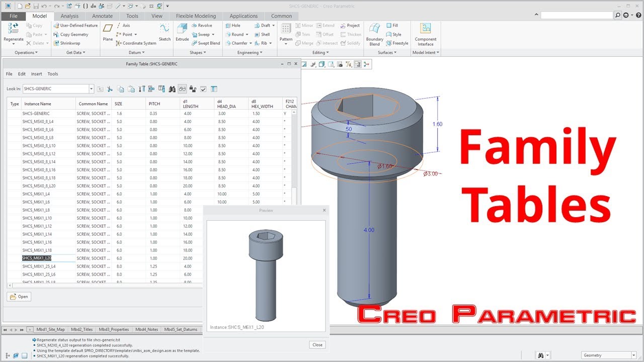Open the Pattern tool
Image resolution: width=644 pixels, height=362 pixels.
coord(286,33)
